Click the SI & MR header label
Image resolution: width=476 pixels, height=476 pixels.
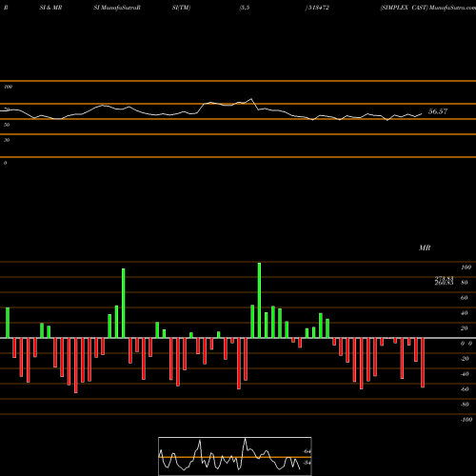50,8
